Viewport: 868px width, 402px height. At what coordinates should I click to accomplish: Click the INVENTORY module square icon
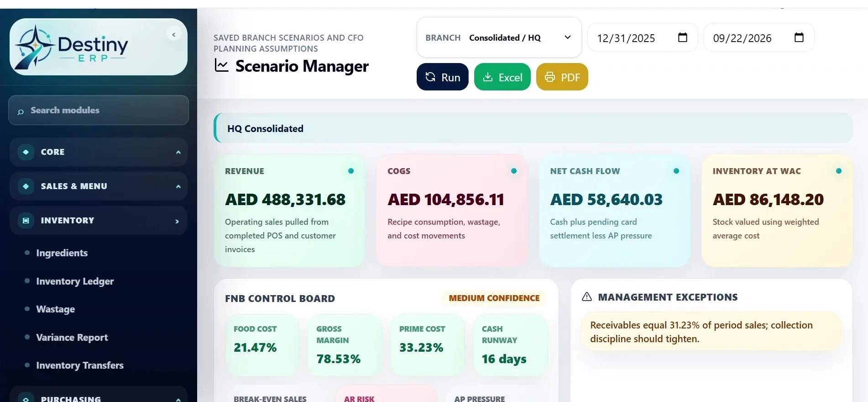(x=26, y=221)
